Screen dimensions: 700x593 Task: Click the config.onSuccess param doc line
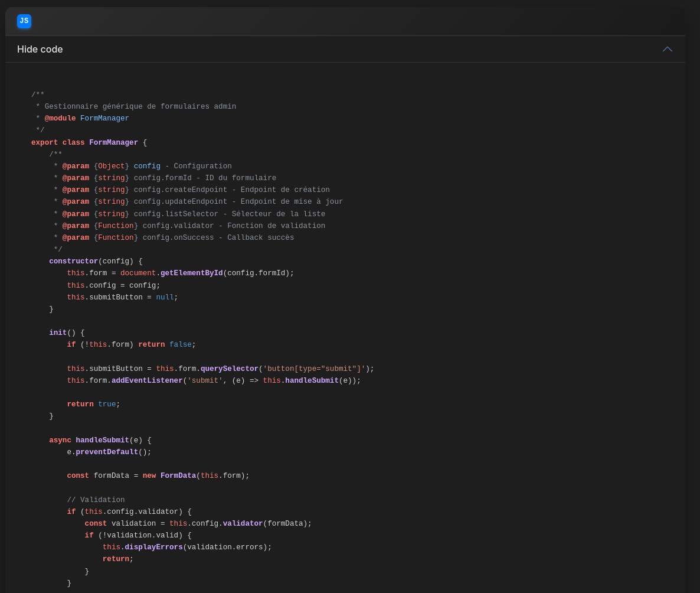click(218, 238)
